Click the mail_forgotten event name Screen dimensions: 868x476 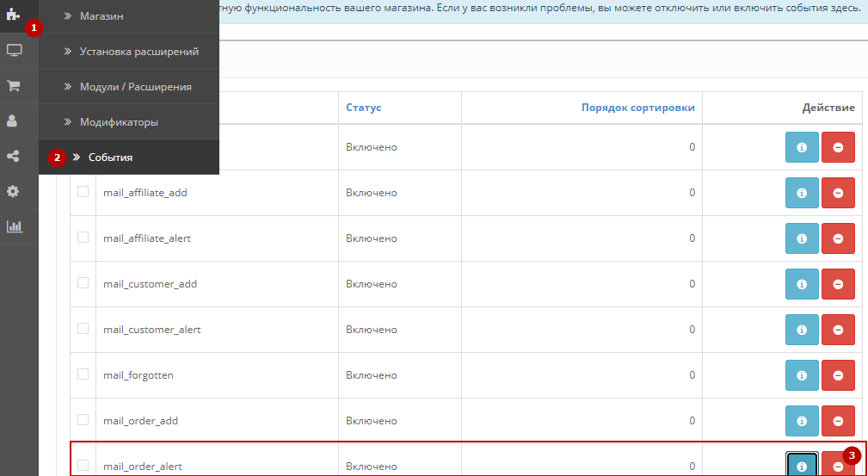tap(139, 375)
